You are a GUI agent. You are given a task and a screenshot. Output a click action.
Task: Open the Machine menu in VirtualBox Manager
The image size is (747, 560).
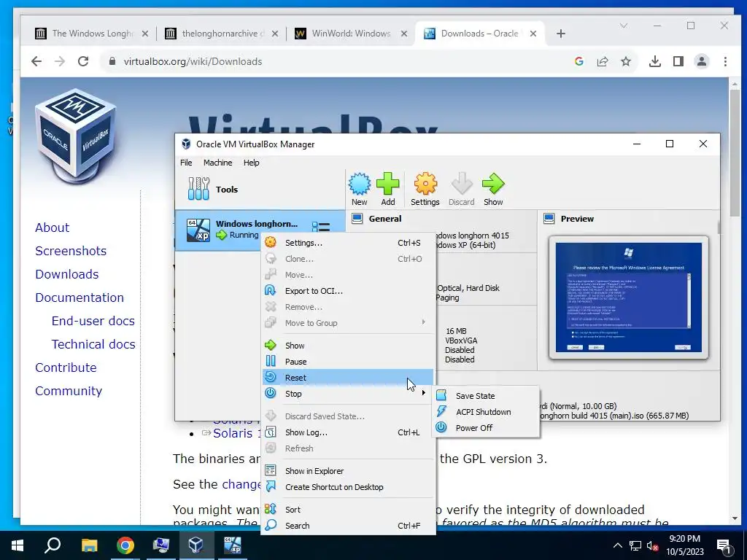click(x=217, y=163)
